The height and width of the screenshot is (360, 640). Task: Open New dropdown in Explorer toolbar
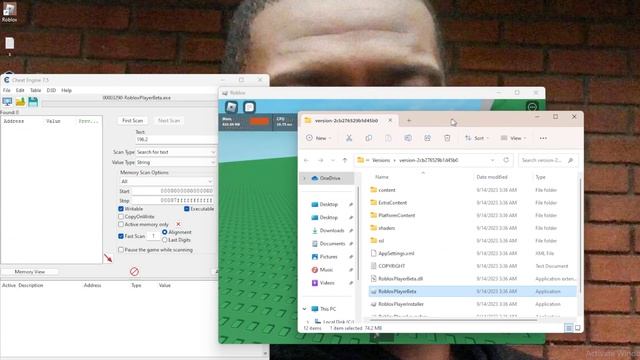(319, 138)
